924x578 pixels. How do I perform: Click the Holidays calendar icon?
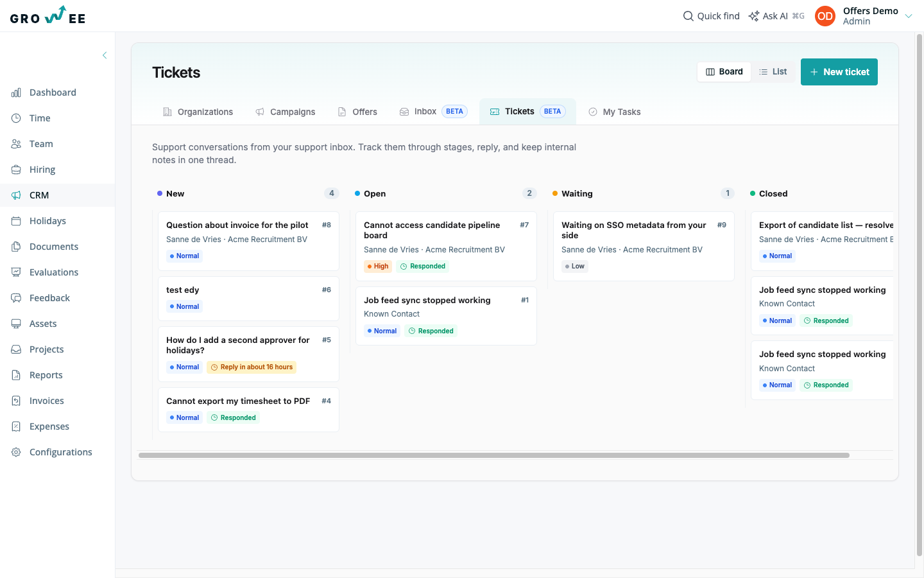[16, 221]
